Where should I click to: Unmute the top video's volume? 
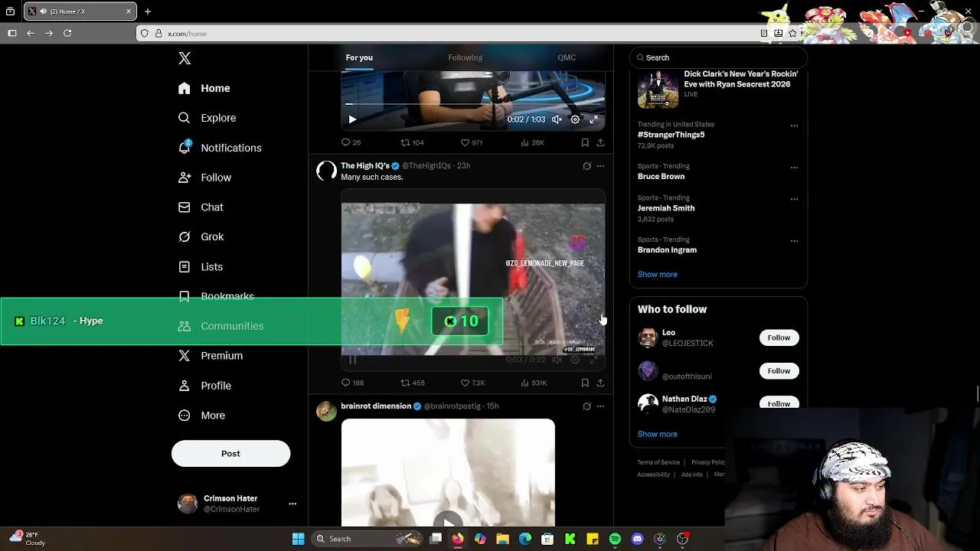(557, 119)
